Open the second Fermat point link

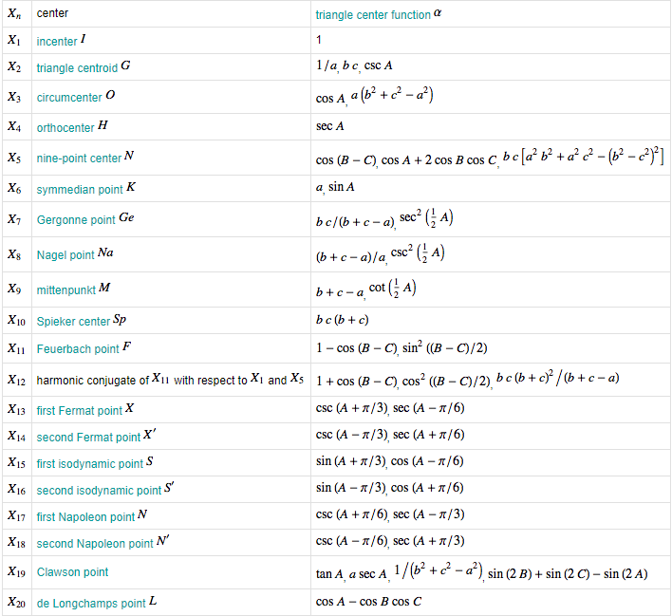(88, 438)
